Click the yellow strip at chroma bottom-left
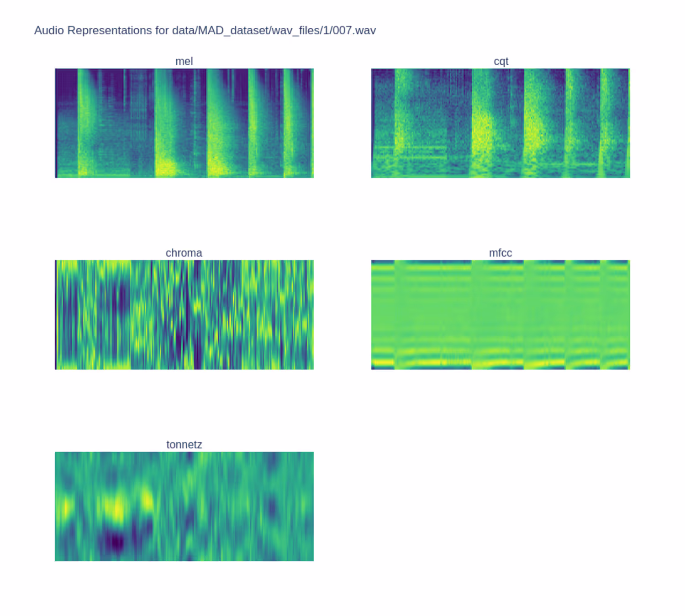 [x=94, y=365]
